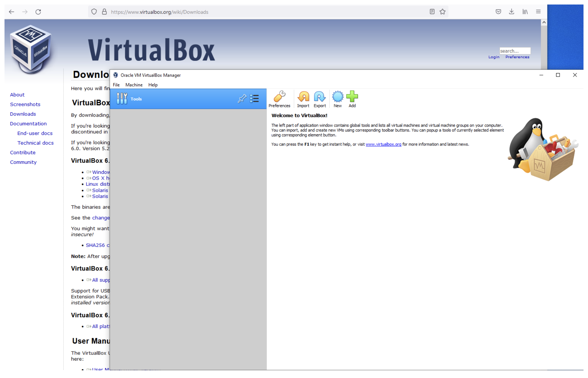Click the website search field
Viewport: 588px width, 378px height.
click(514, 51)
